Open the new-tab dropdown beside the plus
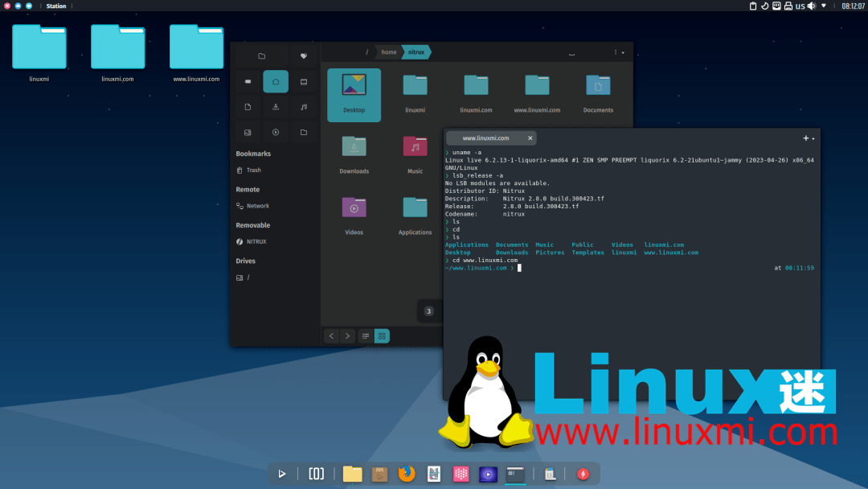The width and height of the screenshot is (868, 489). 812,138
